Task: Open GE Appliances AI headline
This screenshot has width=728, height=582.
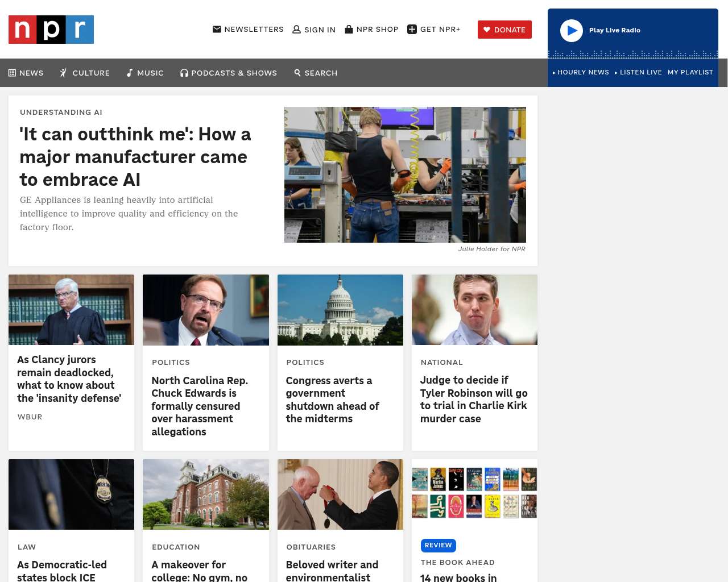Action: pos(135,157)
